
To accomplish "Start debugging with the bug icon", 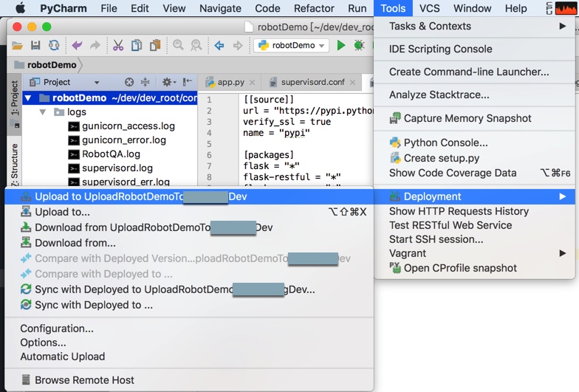I will (x=359, y=46).
